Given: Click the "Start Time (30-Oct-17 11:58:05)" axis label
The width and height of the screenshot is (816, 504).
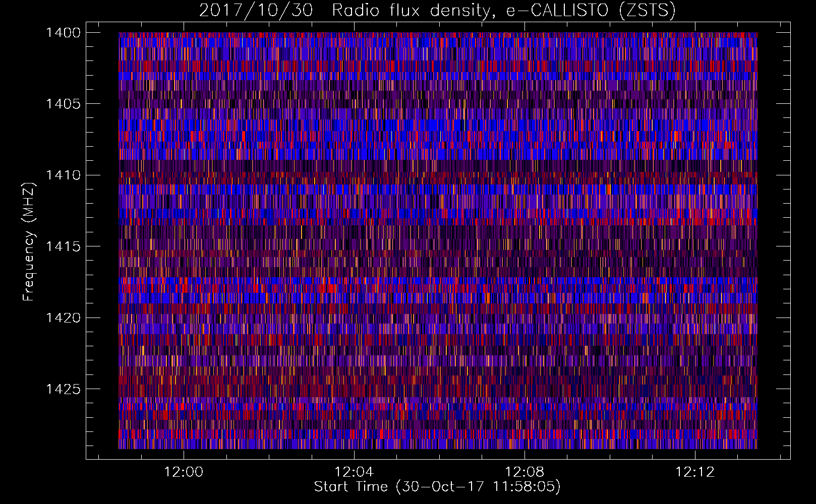Looking at the screenshot, I should [x=437, y=487].
